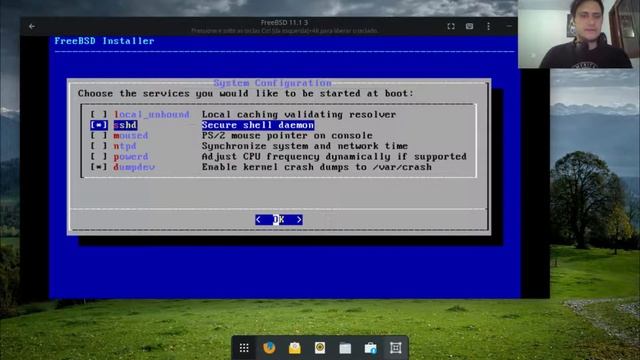Select the ntpd service name

tap(125, 146)
